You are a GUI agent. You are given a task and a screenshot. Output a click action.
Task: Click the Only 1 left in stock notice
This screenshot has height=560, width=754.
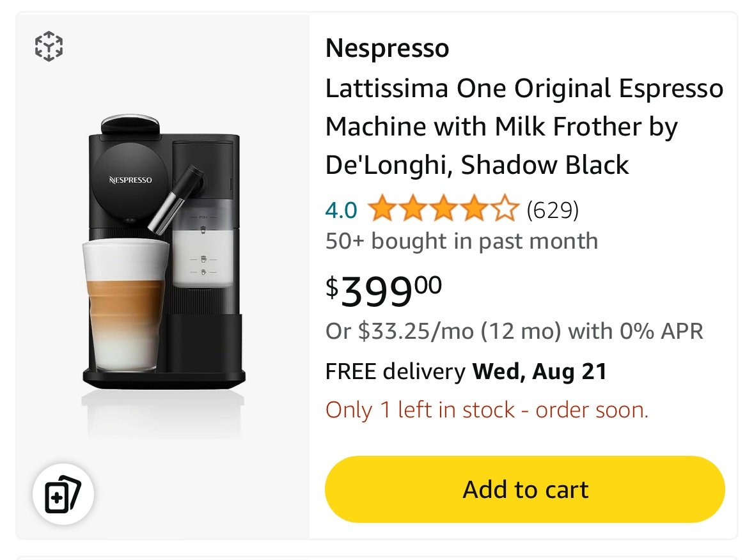coord(487,410)
